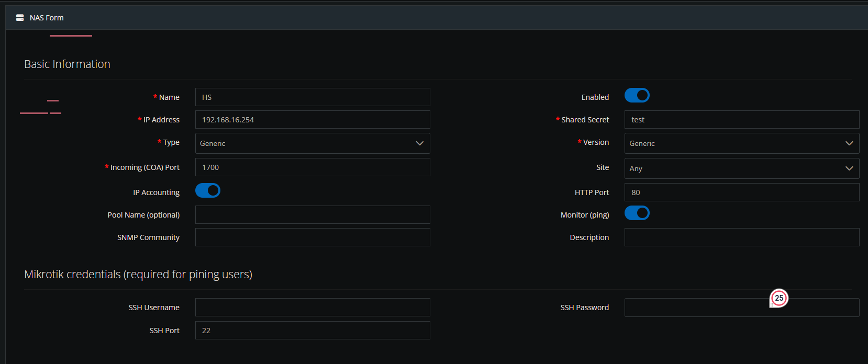Click the NAS Form header title
Image resolution: width=868 pixels, height=364 pixels.
47,18
